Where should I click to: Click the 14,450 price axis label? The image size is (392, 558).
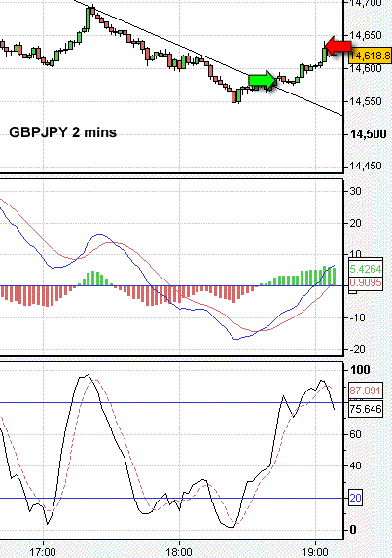tap(366, 166)
